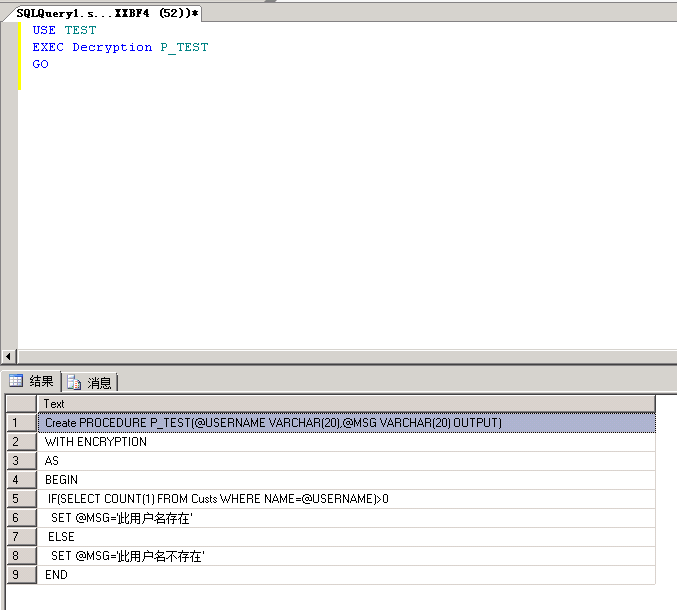Screen dimensions: 677x610
Task: Click the Create PROCEDURE P_TEST result cell
Action: [347, 423]
